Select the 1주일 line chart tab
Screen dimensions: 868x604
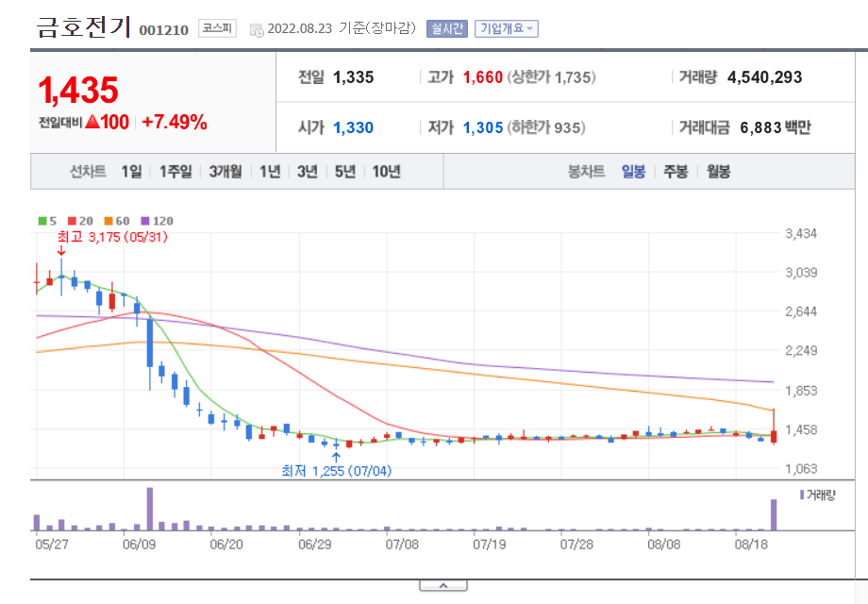(175, 172)
